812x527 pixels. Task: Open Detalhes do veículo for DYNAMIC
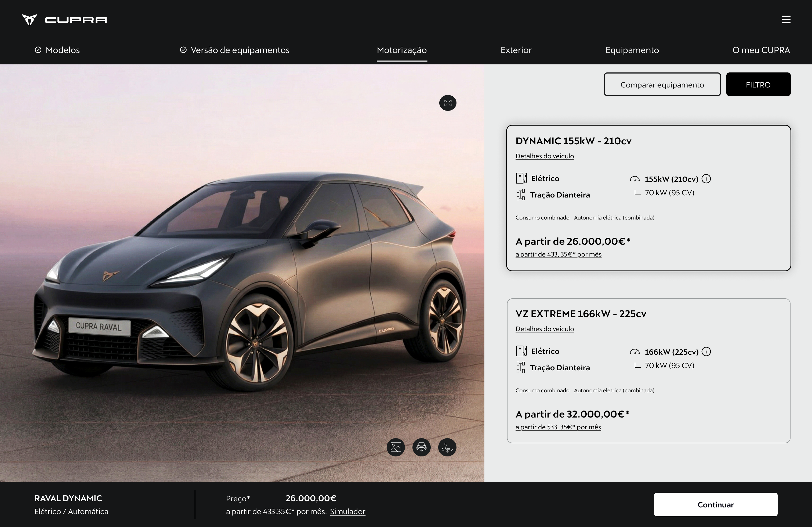[x=545, y=156]
